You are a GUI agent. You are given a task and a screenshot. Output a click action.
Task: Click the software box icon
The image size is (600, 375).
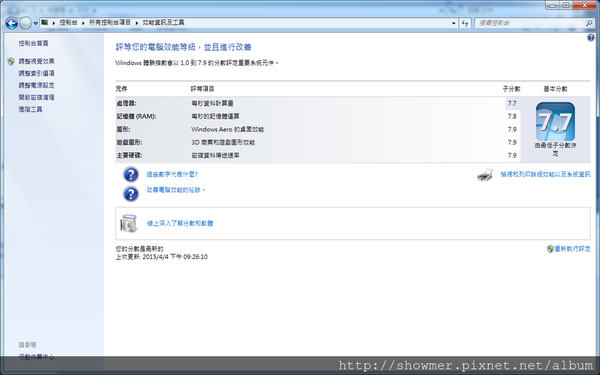click(x=129, y=223)
